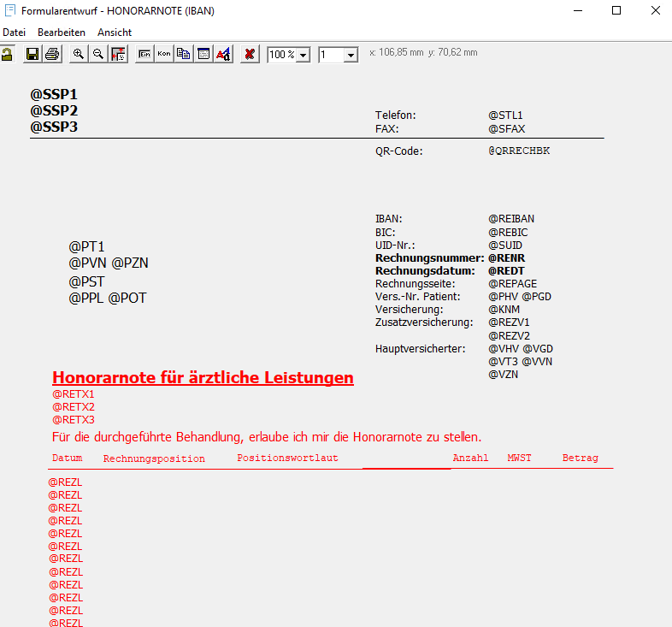Print the form using the printer icon

[52, 54]
